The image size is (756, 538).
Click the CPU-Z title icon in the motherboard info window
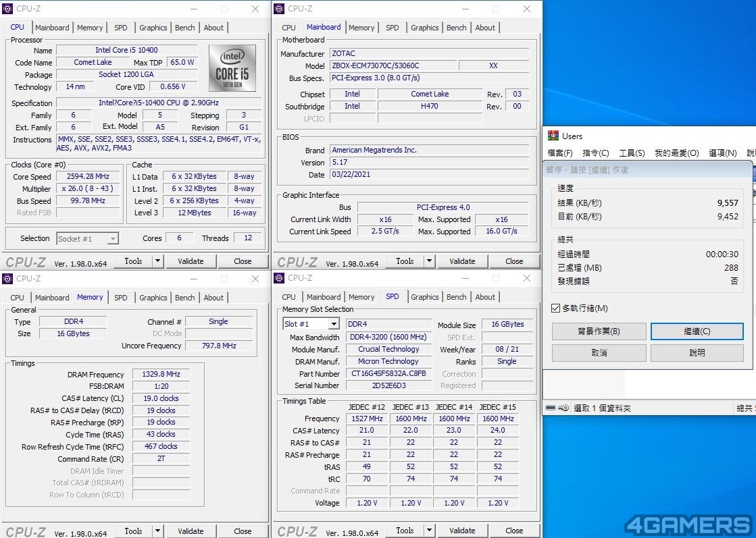(279, 9)
